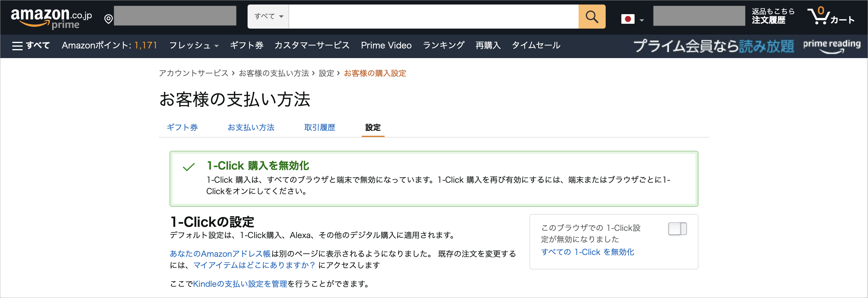Open Prime Video in the navigation bar
868x298 pixels.
tap(386, 45)
